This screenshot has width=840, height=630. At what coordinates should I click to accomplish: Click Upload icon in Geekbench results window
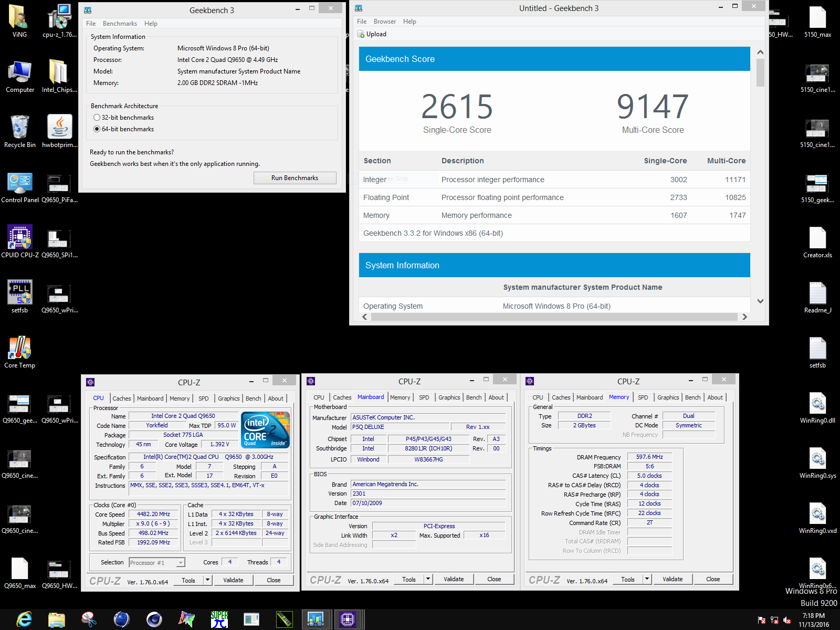(372, 34)
